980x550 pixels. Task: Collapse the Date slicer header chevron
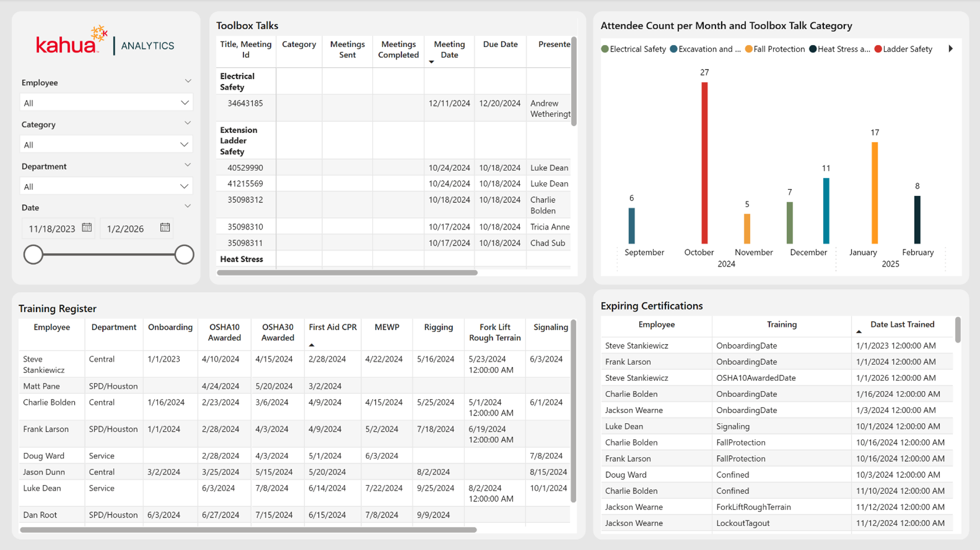pyautogui.click(x=188, y=206)
